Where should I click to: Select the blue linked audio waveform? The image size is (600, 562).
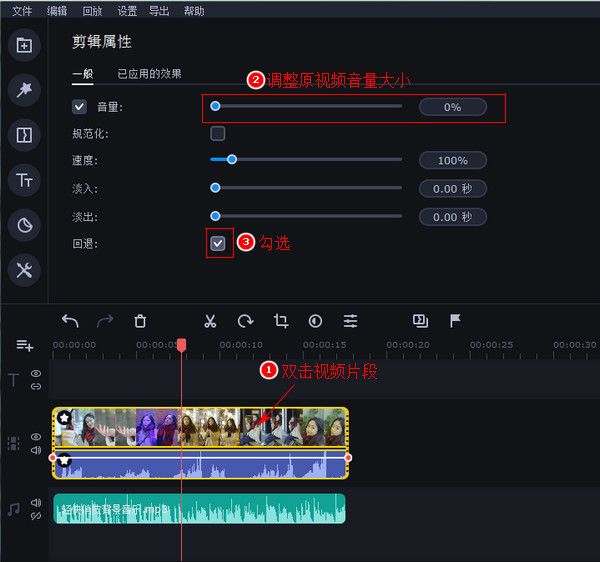point(200,464)
